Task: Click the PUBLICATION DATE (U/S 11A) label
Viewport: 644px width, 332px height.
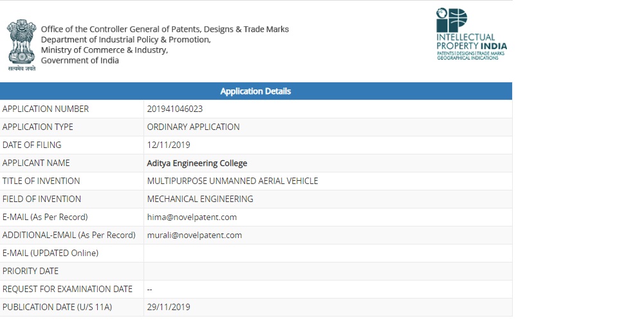Action: pyautogui.click(x=57, y=308)
